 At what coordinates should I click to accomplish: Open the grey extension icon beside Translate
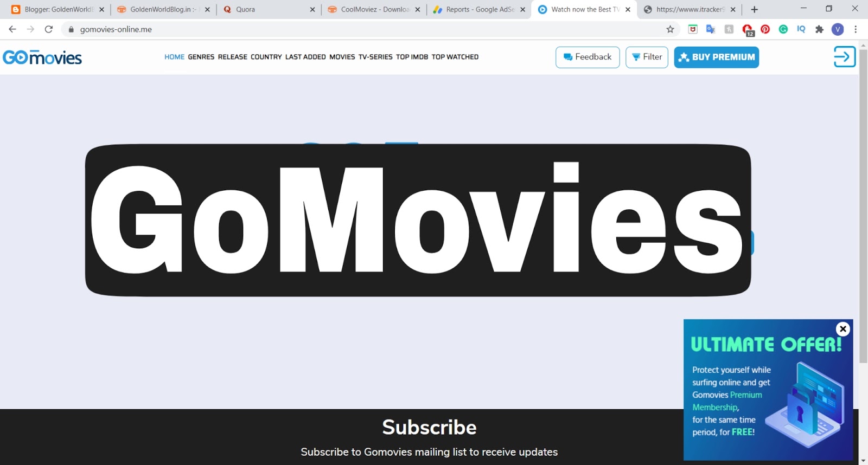[x=729, y=29]
